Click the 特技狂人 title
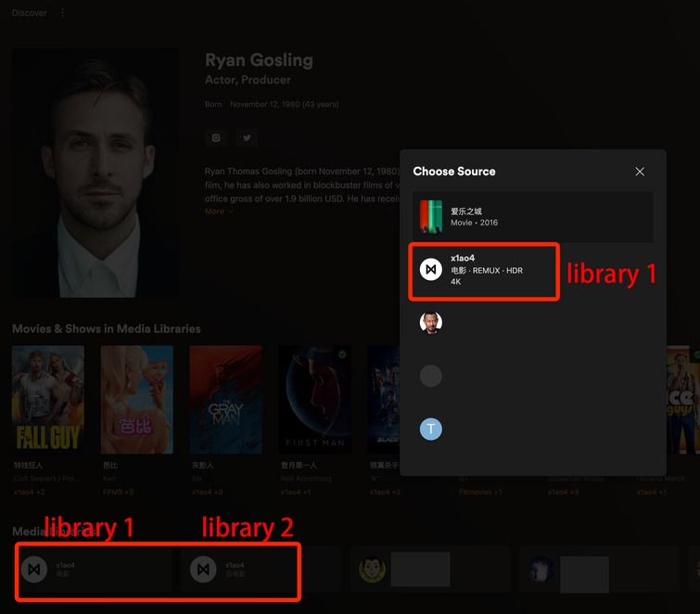This screenshot has width=700, height=614. (28, 466)
